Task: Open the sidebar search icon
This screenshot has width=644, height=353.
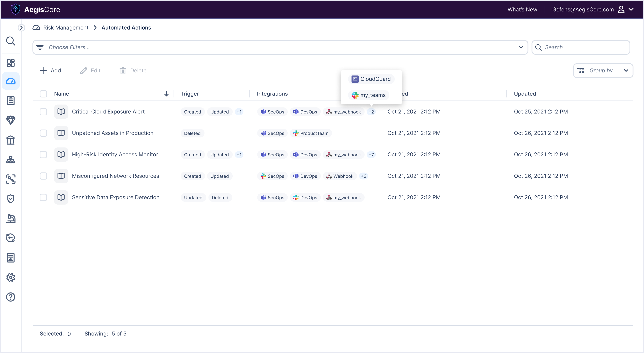Action: 10,41
